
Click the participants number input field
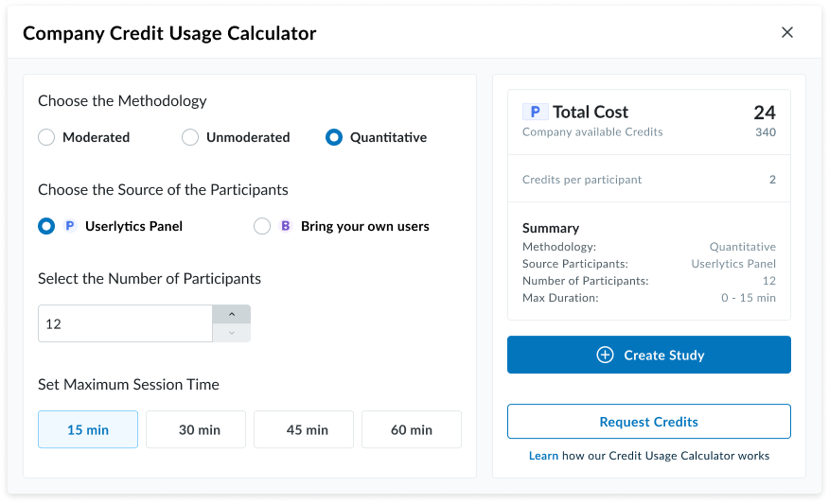(x=125, y=323)
